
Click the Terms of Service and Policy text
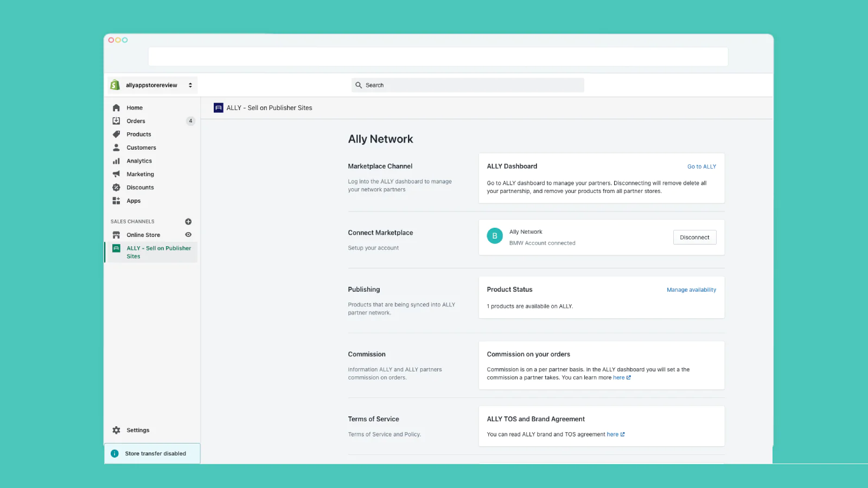(x=384, y=434)
